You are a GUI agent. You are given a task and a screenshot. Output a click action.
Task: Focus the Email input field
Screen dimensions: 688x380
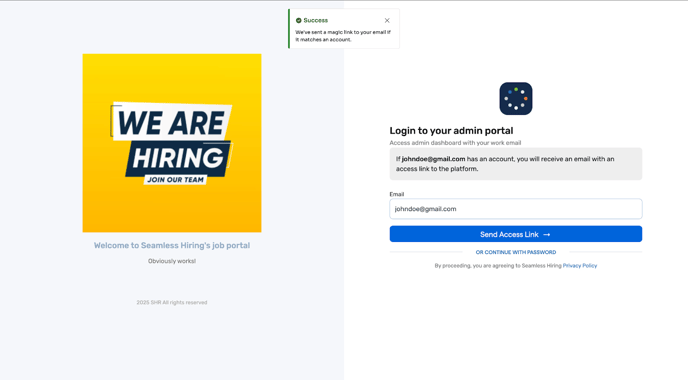point(516,209)
